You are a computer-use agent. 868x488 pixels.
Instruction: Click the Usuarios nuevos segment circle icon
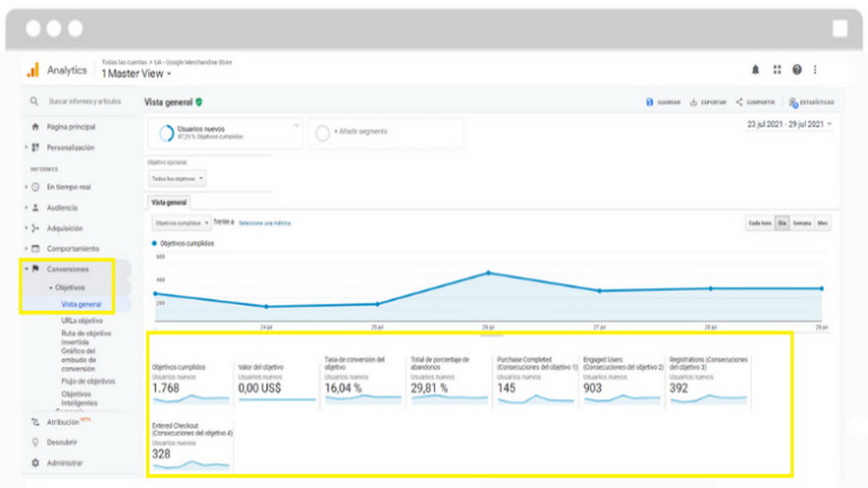pos(167,133)
